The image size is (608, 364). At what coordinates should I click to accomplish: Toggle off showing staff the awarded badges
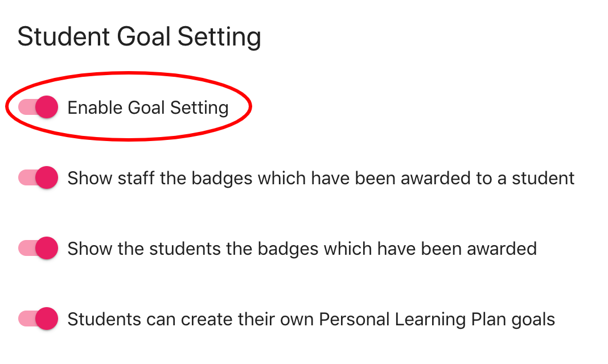(x=38, y=177)
